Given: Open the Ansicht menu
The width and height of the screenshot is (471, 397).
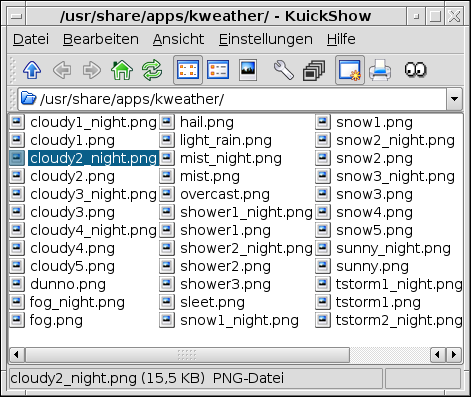Looking at the screenshot, I should [x=178, y=39].
